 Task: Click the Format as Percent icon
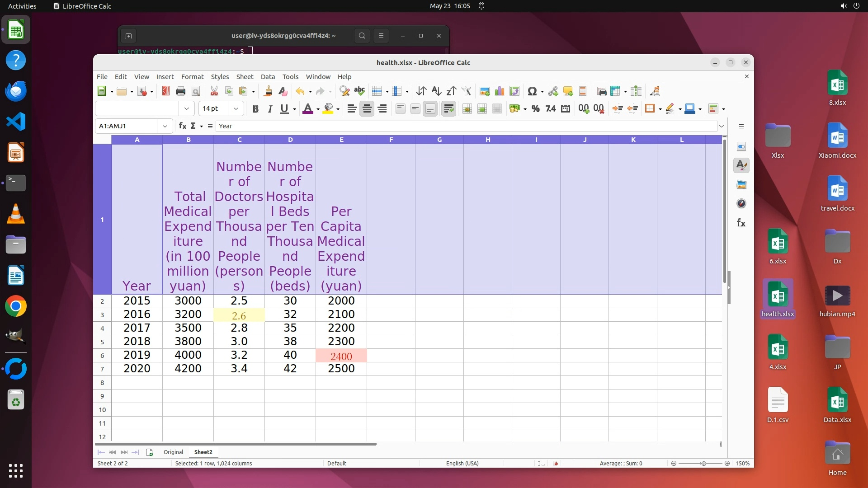[536, 109]
